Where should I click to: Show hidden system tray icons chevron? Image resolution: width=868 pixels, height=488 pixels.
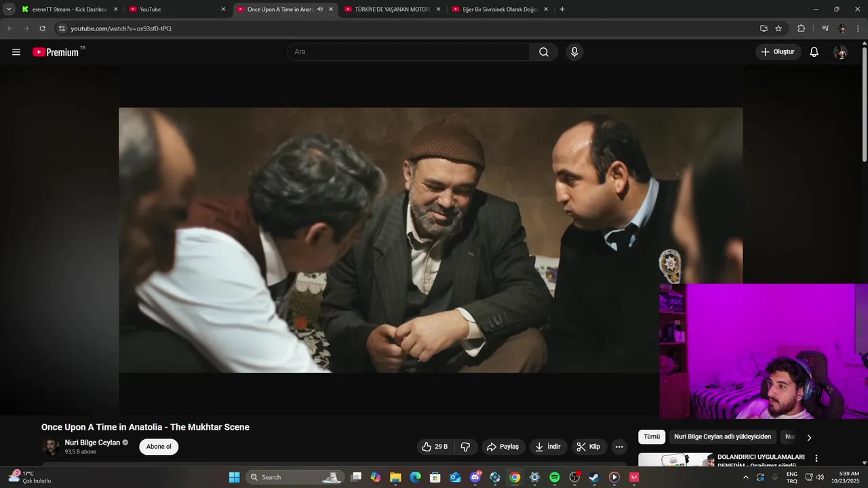(x=746, y=477)
